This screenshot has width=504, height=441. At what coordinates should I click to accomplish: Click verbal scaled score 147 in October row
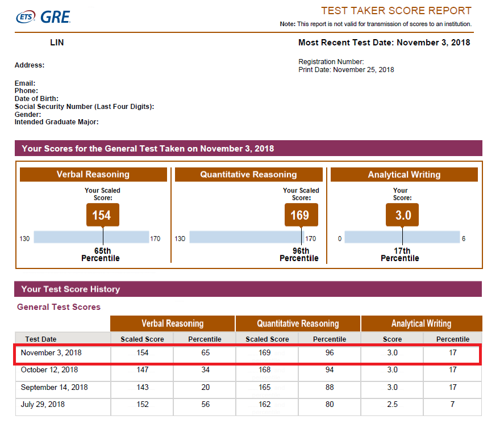[x=143, y=369]
